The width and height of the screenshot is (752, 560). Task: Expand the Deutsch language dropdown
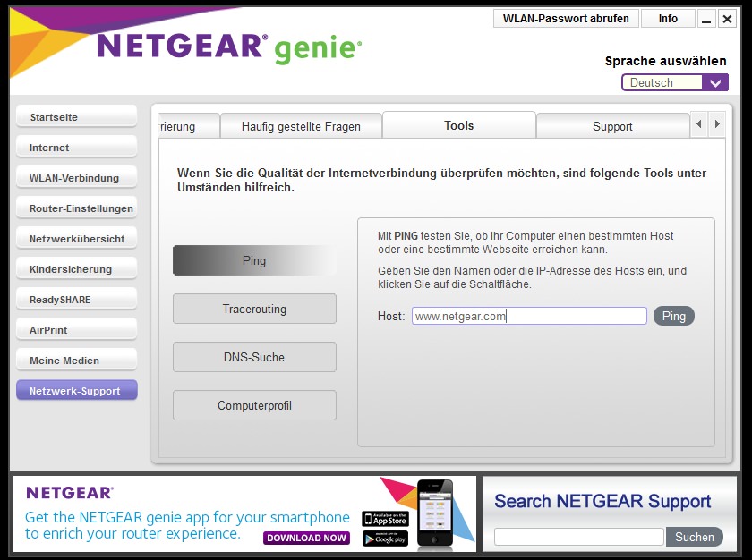click(x=675, y=82)
